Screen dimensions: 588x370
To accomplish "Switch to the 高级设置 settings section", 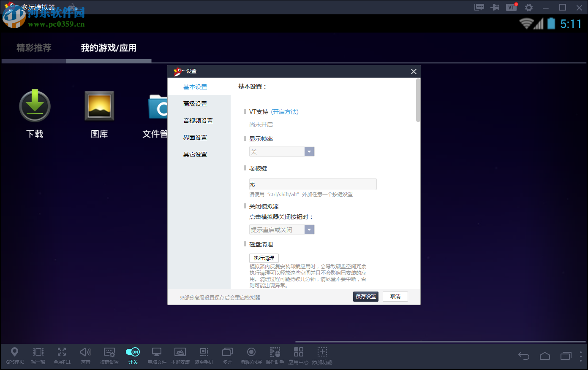I will pos(195,103).
